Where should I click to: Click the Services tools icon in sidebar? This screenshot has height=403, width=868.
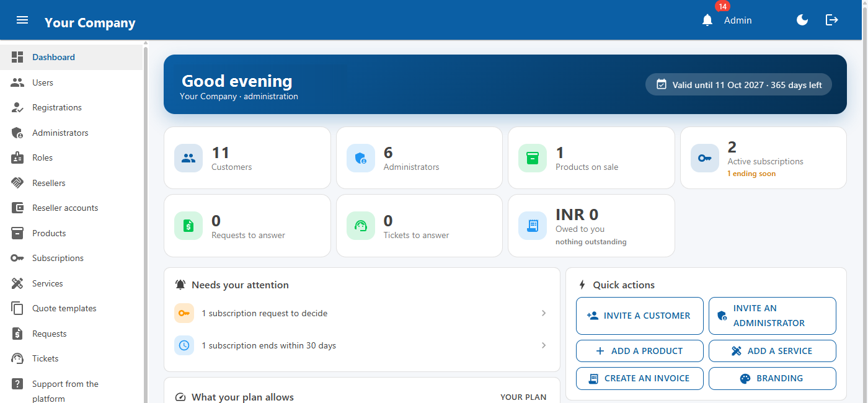click(x=17, y=283)
